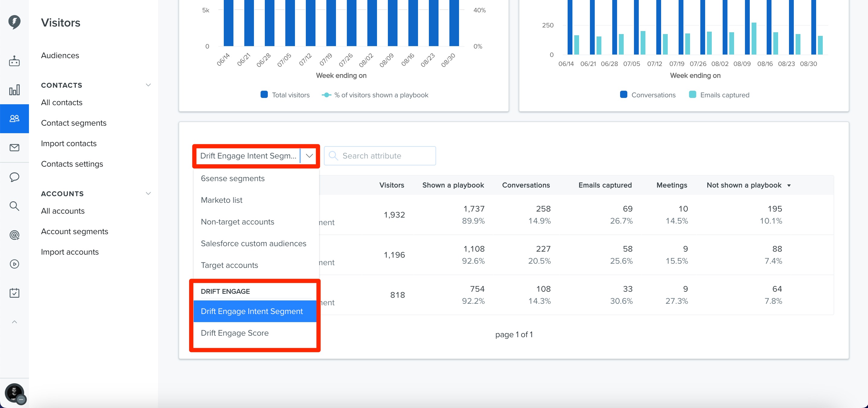
Task: Toggle Total visitors legend swatch
Action: [264, 95]
